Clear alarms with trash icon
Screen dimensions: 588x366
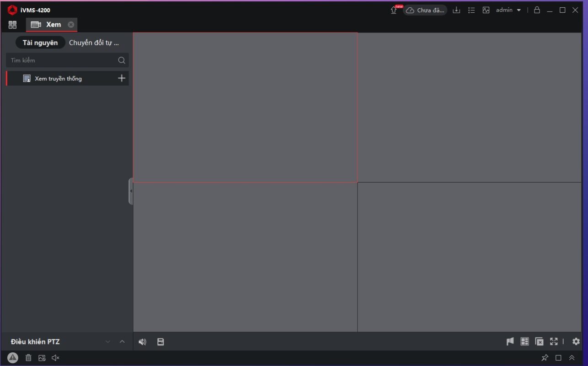(28, 358)
